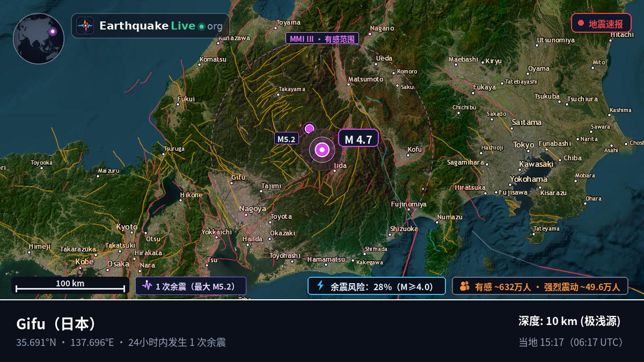Click the Toyama city label

click(289, 23)
